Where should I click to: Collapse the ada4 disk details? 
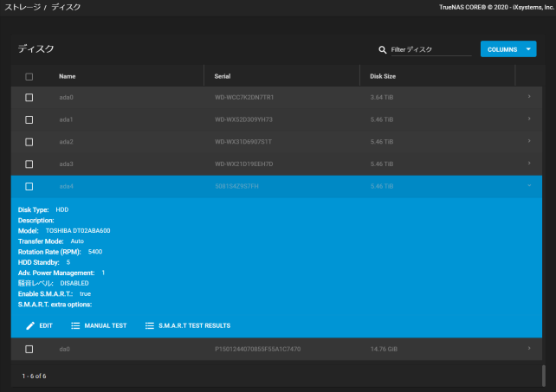(528, 185)
